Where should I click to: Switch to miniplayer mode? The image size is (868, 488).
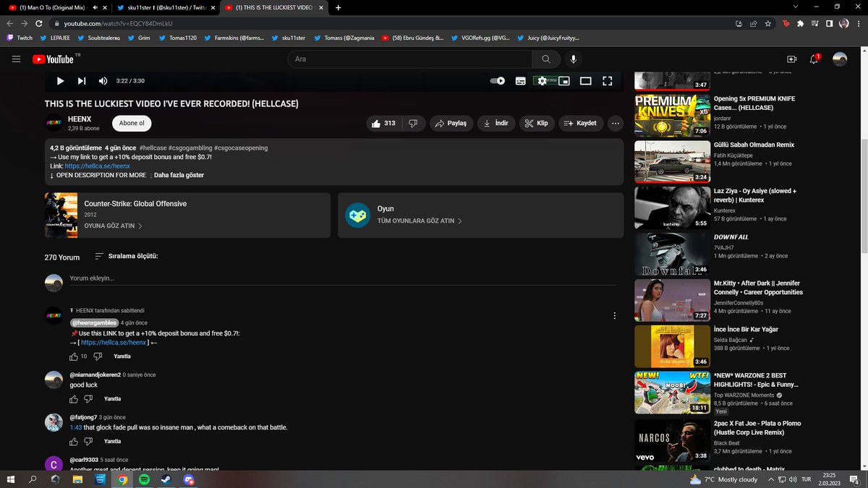564,81
